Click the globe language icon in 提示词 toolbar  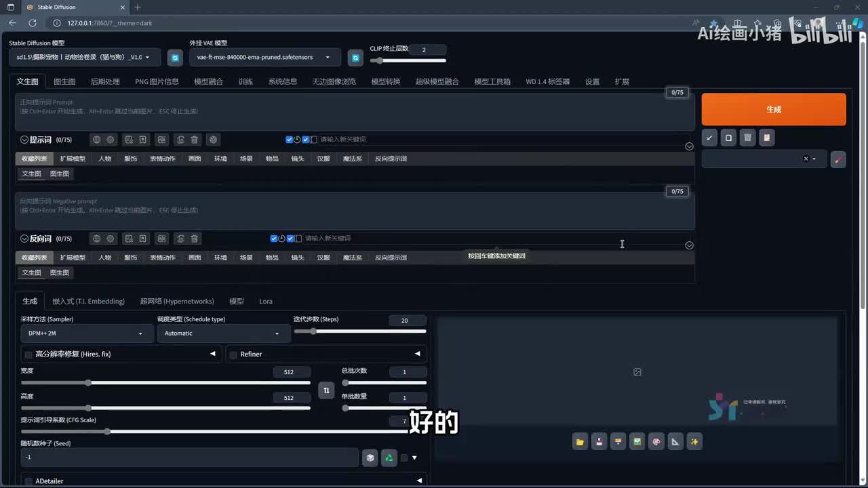(96, 140)
